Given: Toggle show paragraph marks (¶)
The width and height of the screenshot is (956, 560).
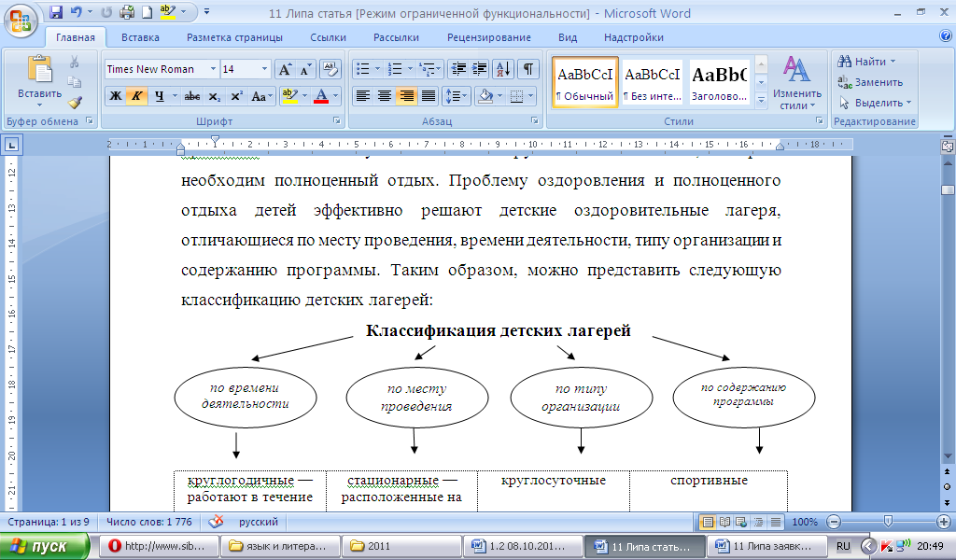Looking at the screenshot, I should coord(528,69).
